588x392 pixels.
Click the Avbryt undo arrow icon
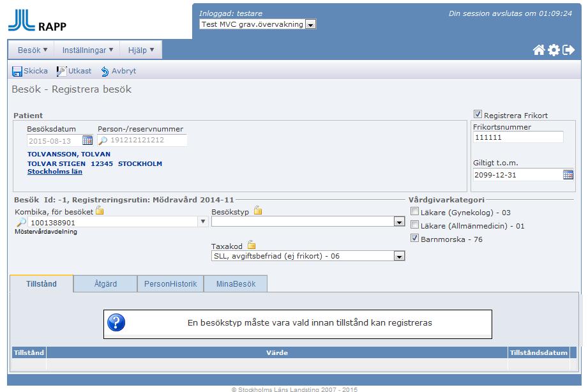coord(105,72)
